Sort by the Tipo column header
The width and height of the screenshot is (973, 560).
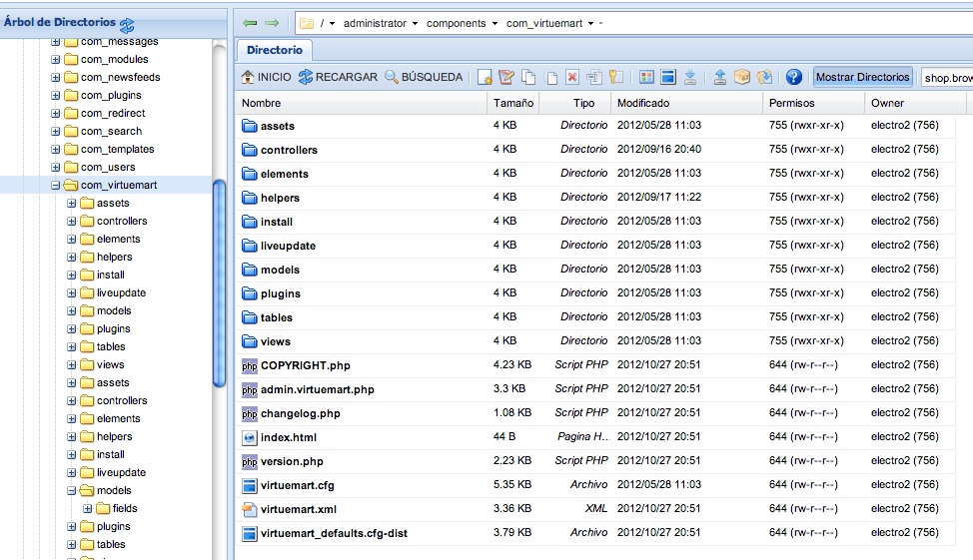coord(575,103)
